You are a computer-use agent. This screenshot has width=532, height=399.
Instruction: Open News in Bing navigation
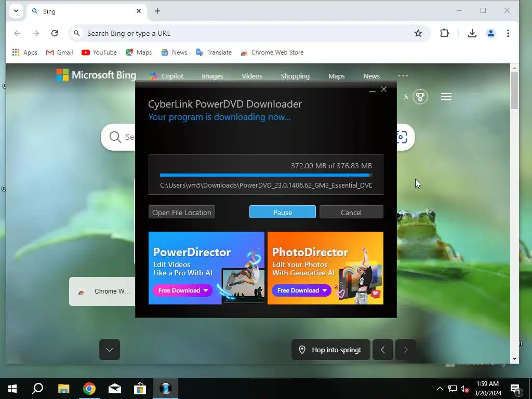click(371, 76)
